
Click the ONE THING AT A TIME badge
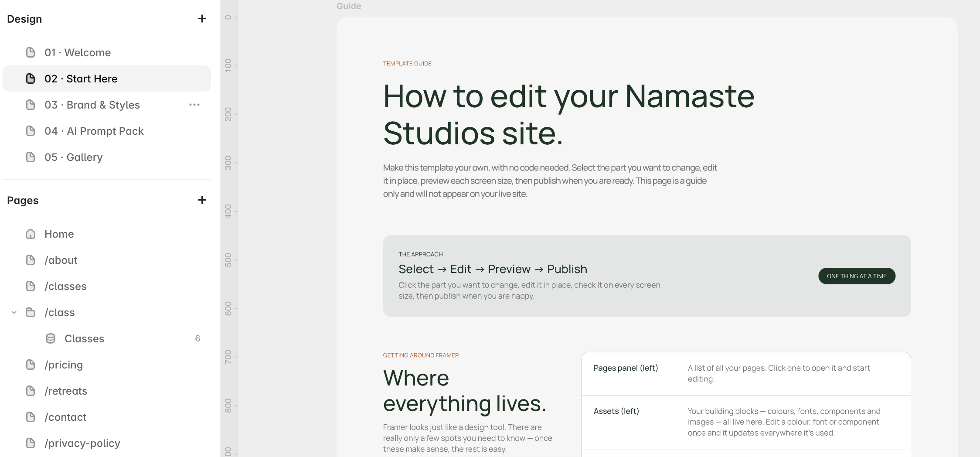857,276
